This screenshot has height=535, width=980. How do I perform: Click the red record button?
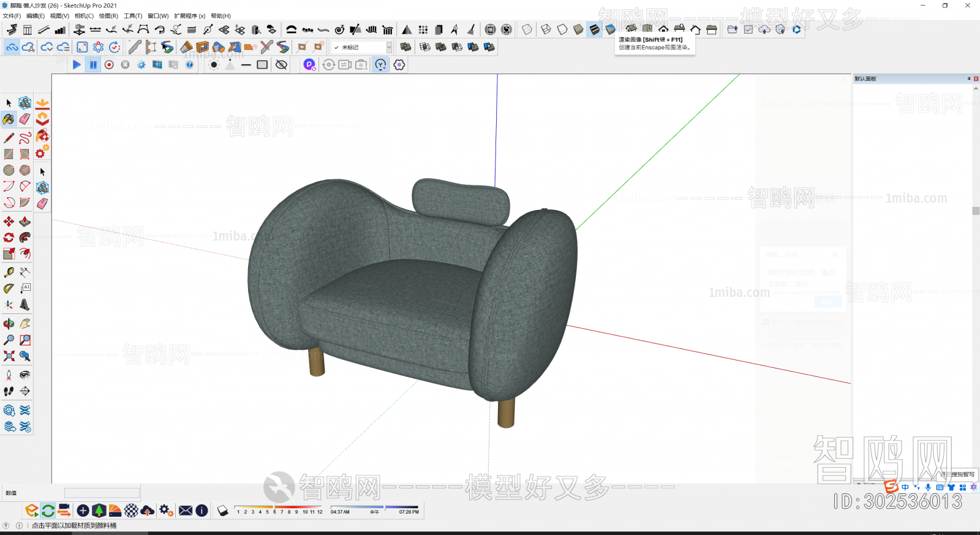[109, 65]
